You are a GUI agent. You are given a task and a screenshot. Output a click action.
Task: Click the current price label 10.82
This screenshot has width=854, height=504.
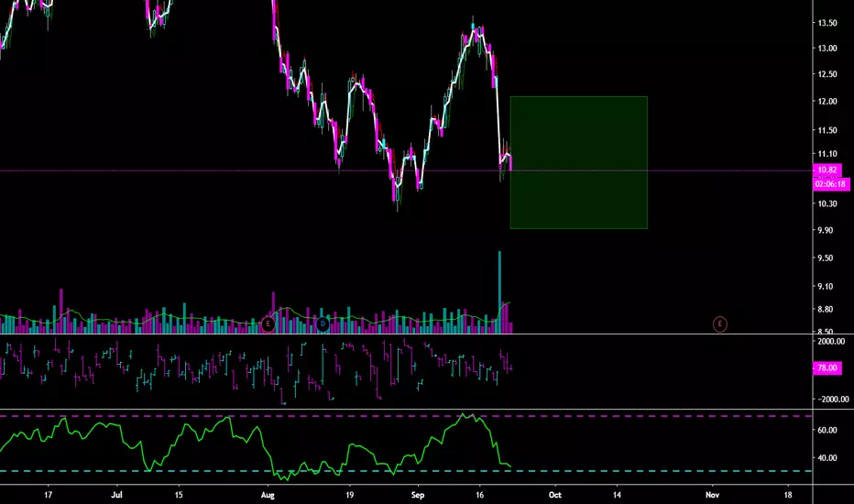[827, 170]
